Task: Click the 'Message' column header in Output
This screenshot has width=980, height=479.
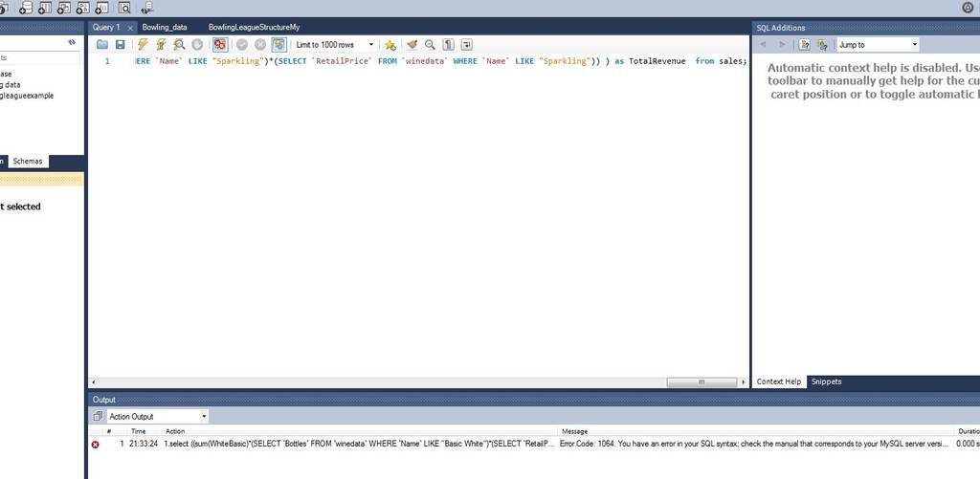Action: click(574, 431)
